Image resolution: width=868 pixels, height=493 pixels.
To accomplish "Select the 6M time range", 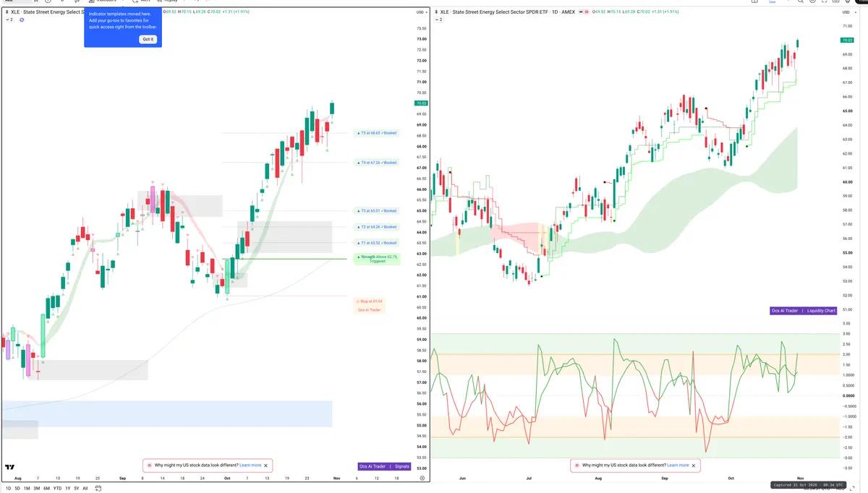I will [46, 488].
